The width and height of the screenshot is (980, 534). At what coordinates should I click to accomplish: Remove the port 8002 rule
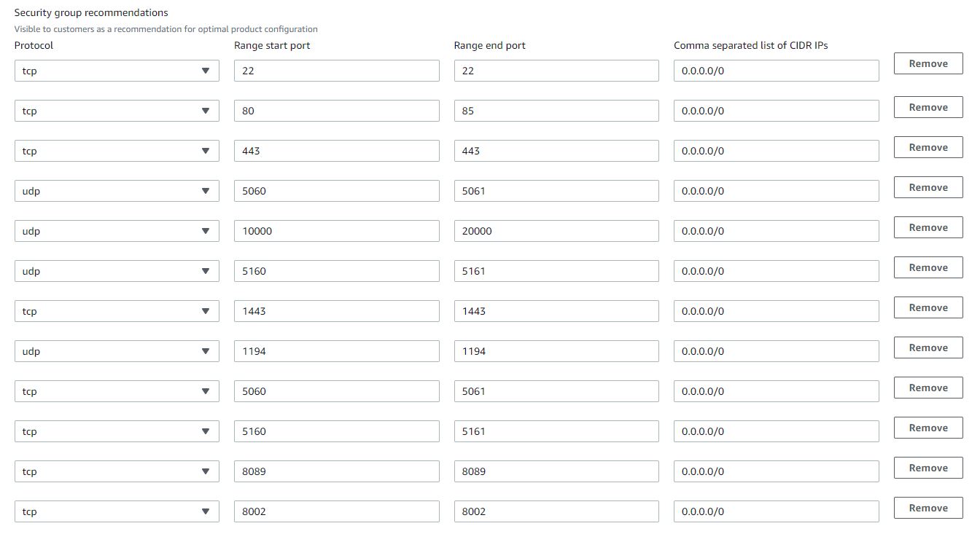(x=927, y=509)
